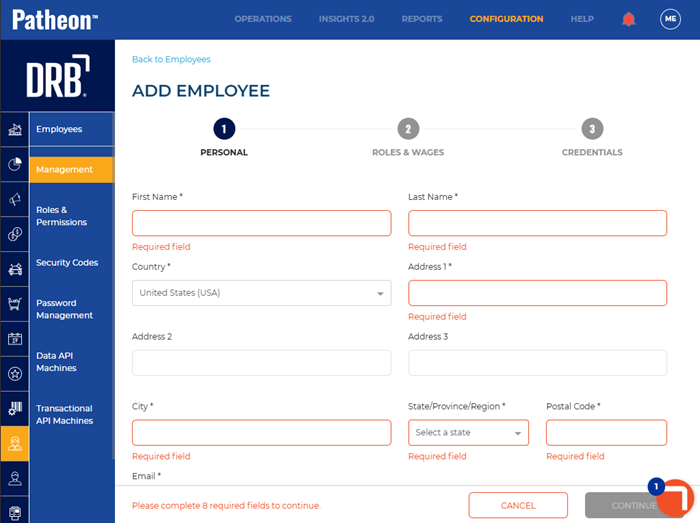Go to Insights 2.0 in top navigation
The width and height of the screenshot is (700, 523).
coord(346,19)
